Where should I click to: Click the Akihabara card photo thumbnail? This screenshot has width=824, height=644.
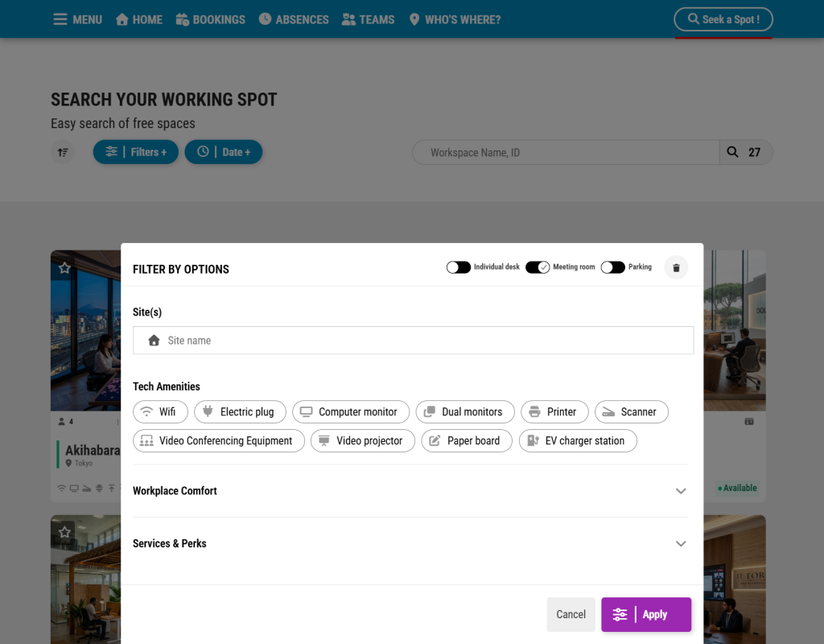tap(85, 330)
